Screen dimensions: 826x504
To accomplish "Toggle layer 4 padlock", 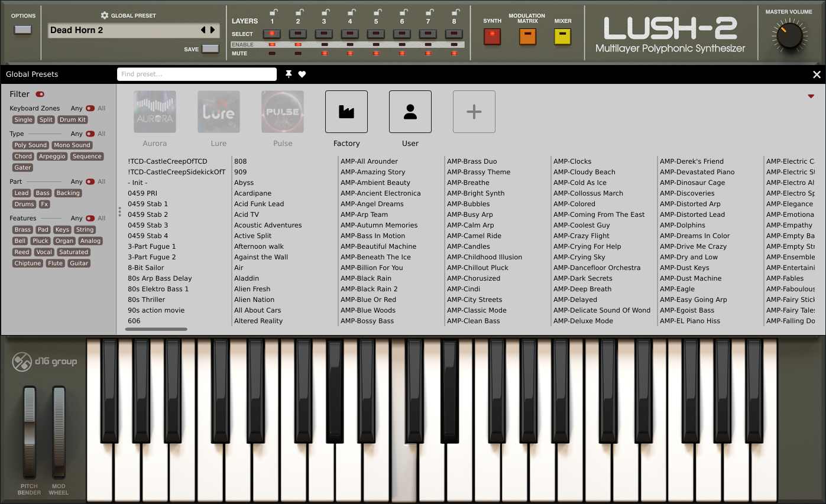I will tap(351, 12).
